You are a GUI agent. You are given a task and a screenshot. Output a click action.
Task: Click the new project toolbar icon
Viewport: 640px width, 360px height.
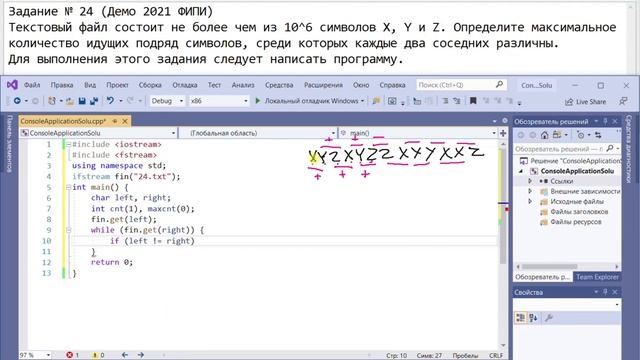click(x=52, y=101)
